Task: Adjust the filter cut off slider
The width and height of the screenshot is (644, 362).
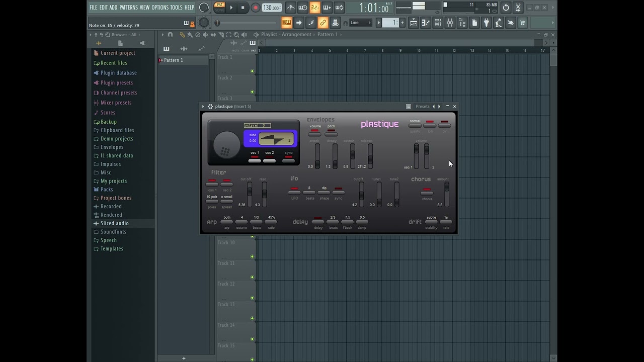Action: (249, 195)
